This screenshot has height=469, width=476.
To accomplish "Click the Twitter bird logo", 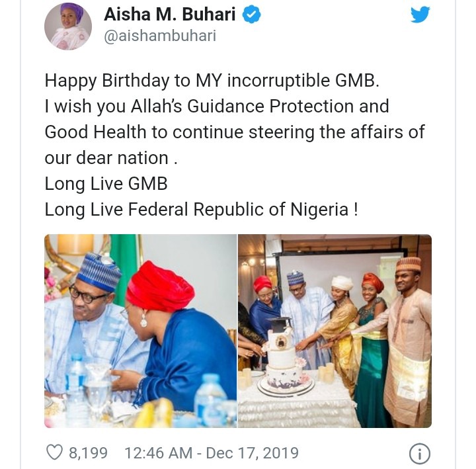I will pos(420,15).
